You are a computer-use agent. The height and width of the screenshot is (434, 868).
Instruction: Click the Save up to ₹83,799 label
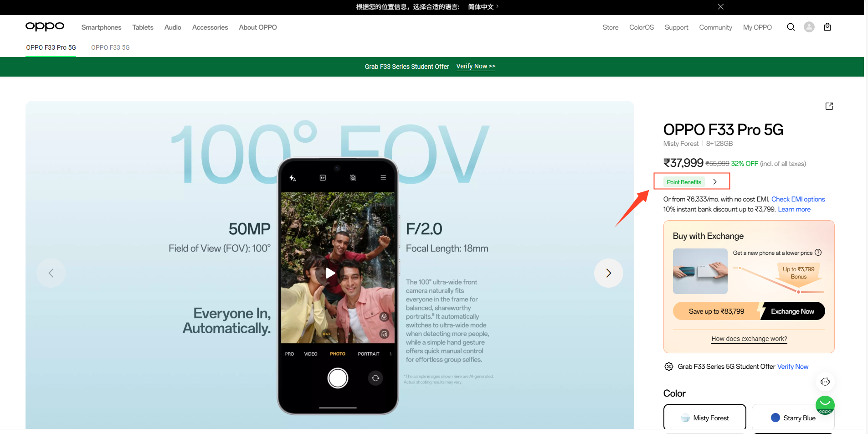click(x=716, y=311)
